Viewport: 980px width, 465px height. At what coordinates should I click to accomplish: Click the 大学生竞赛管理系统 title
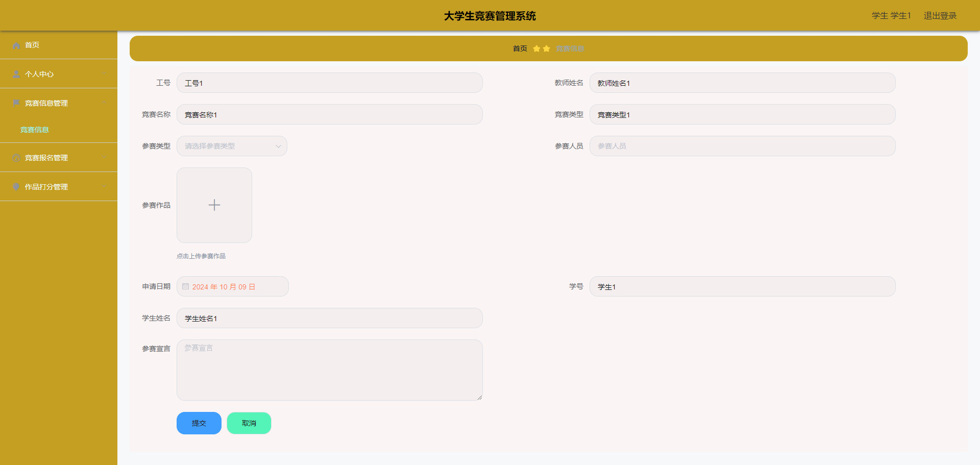[x=490, y=16]
